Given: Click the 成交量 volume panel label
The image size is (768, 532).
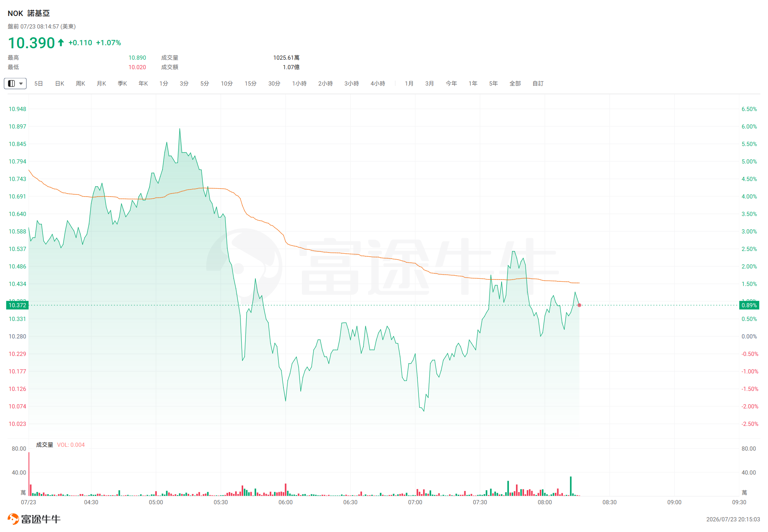Looking at the screenshot, I should click(45, 445).
